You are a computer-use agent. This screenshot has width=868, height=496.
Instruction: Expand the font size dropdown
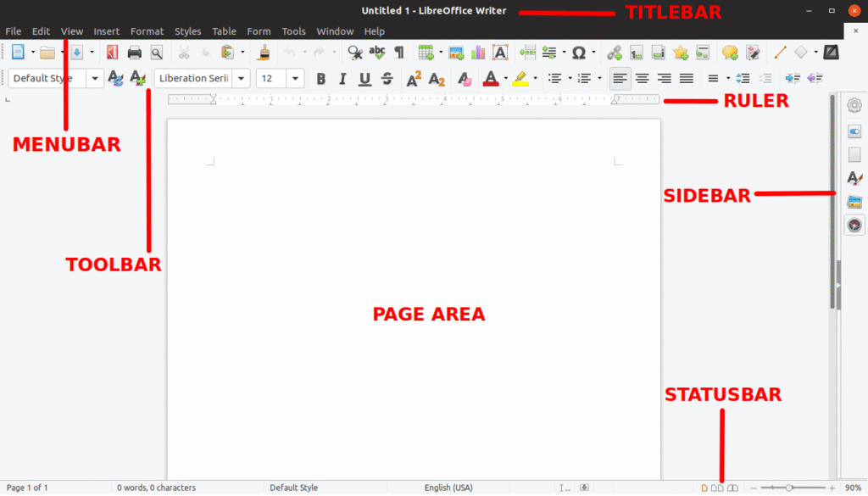click(x=295, y=79)
